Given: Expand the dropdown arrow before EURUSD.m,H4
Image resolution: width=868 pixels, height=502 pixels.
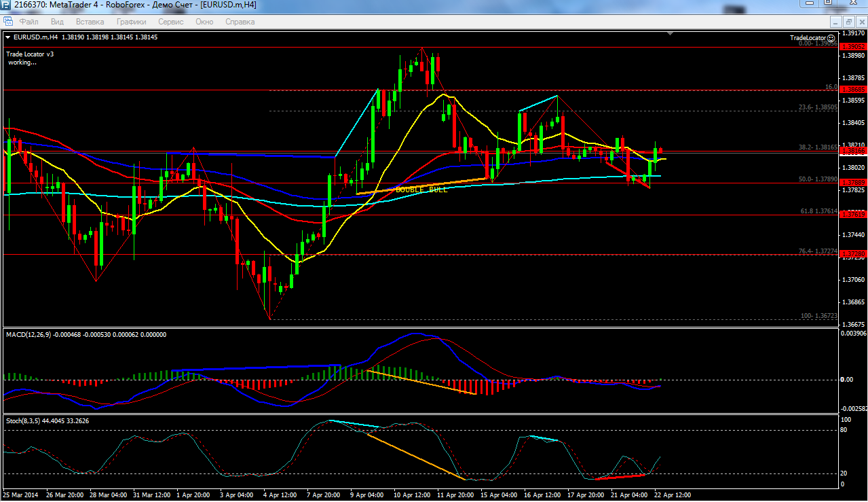Looking at the screenshot, I should point(7,37).
